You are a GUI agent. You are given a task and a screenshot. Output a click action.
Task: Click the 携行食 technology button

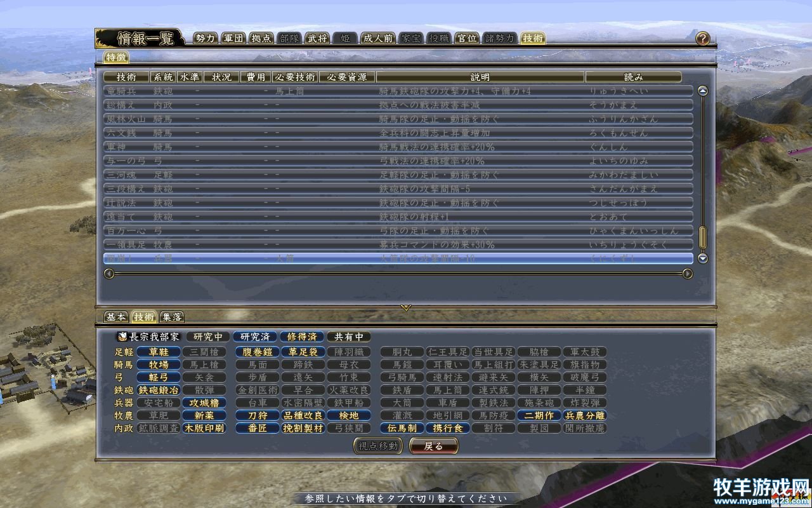point(448,428)
